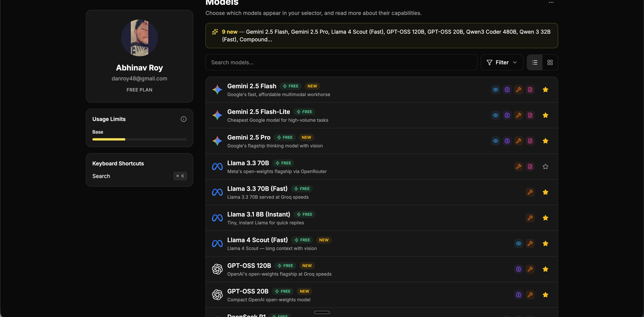Toggle the favorite star for Llama 3.3 70B (Fast)
644x317 pixels.
pos(545,192)
